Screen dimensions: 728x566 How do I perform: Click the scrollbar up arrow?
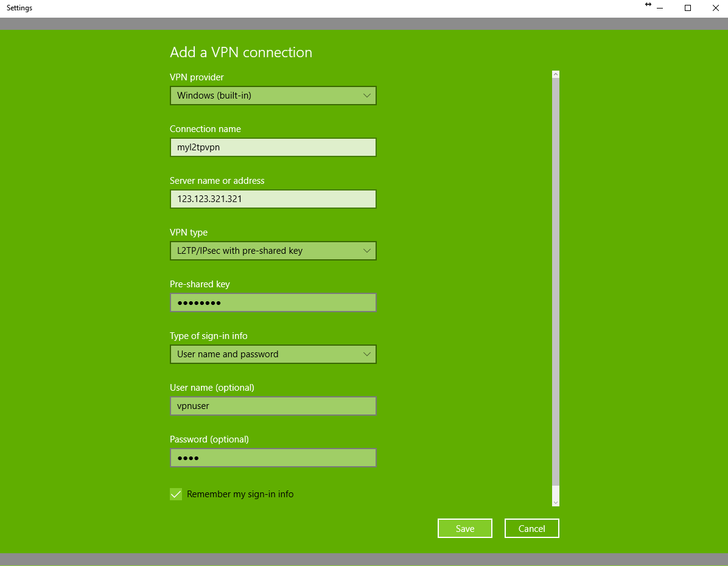[x=556, y=74]
